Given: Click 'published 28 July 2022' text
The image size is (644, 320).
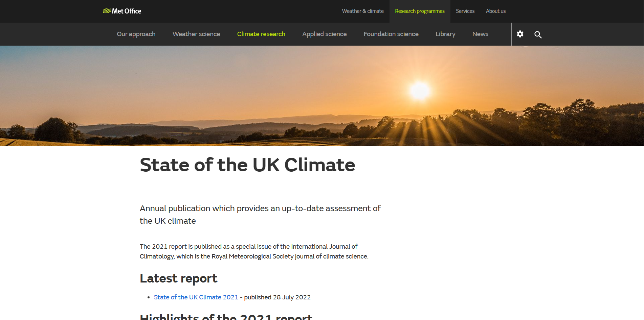Looking at the screenshot, I should (277, 297).
